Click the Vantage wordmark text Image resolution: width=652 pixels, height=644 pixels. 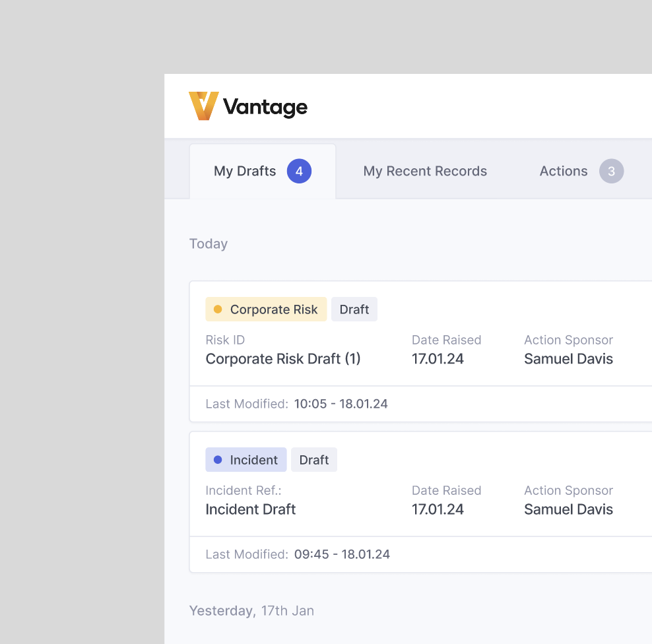tap(265, 107)
